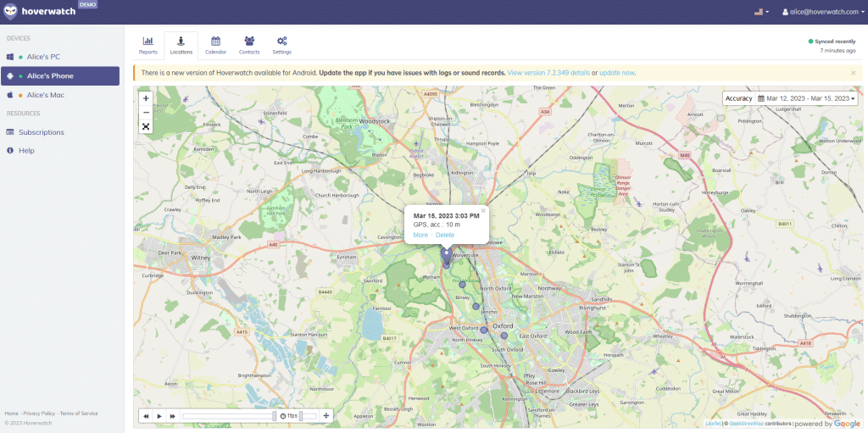This screenshot has width=868, height=433.
Task: Click the Subscriptions card icon
Action: coord(9,132)
